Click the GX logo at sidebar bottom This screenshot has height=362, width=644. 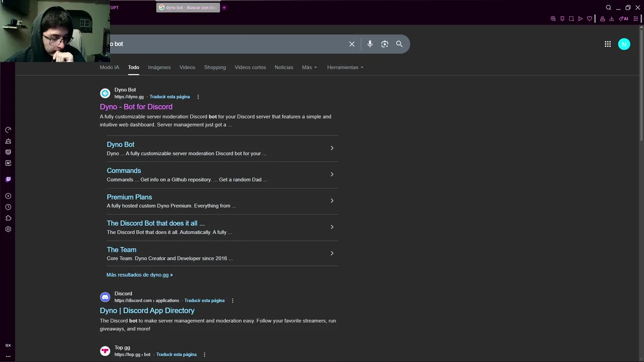8,345
